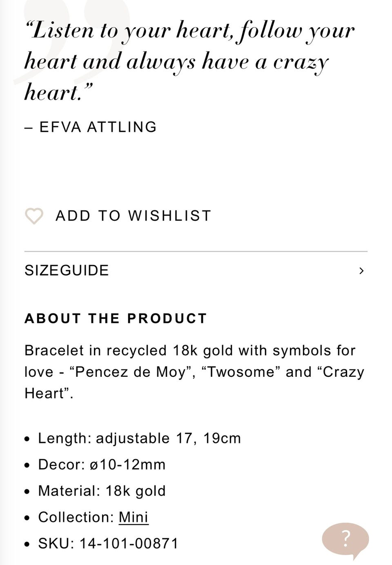Expand the Sizeguide chevron arrow
The image size is (392, 565).
coord(361,271)
